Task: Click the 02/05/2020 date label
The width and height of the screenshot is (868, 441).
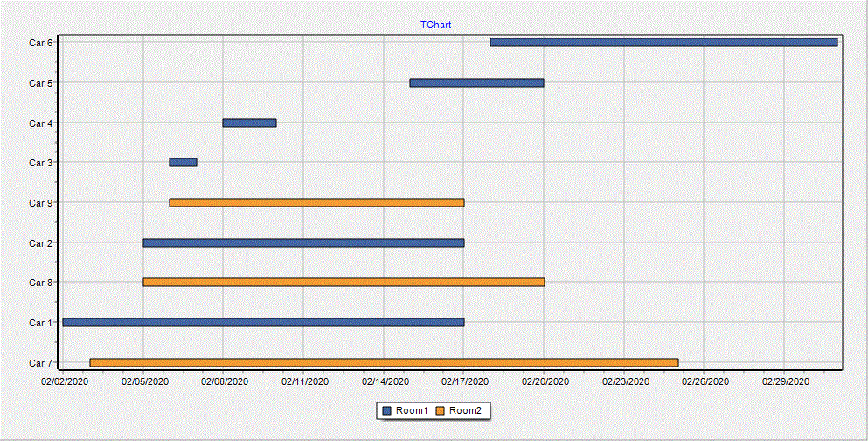Action: pos(144,381)
